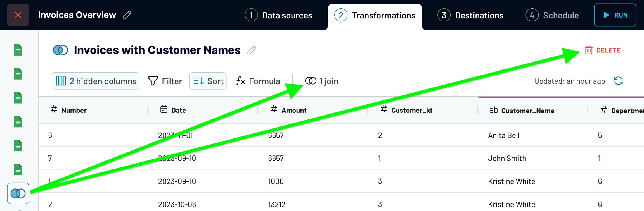Open the sixth spreadsheet source in sidebar

pos(18,169)
